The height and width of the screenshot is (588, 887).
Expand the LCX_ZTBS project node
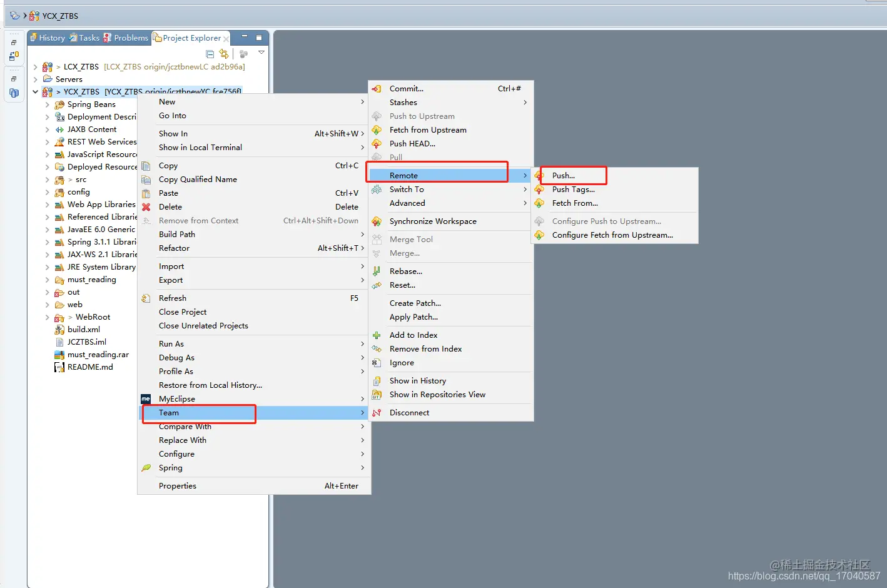click(36, 67)
